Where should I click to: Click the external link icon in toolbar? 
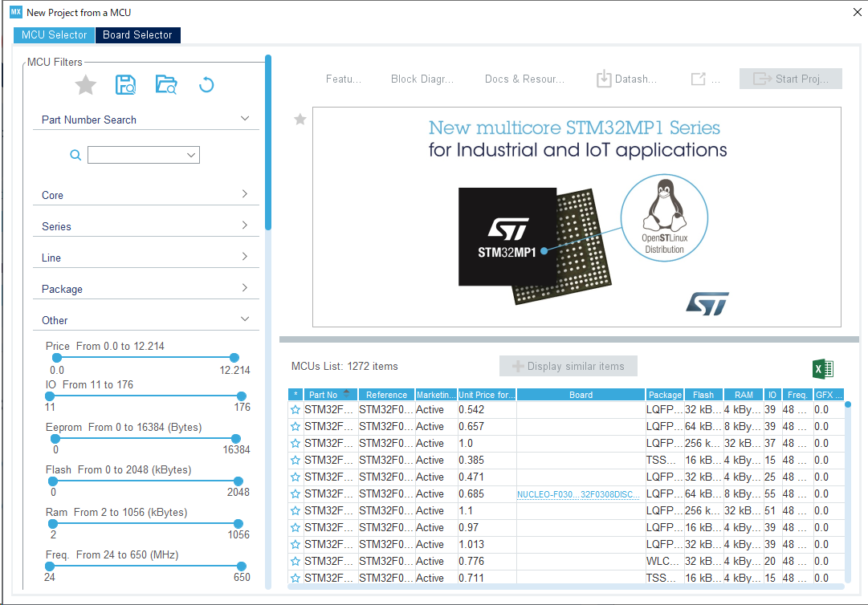(698, 79)
